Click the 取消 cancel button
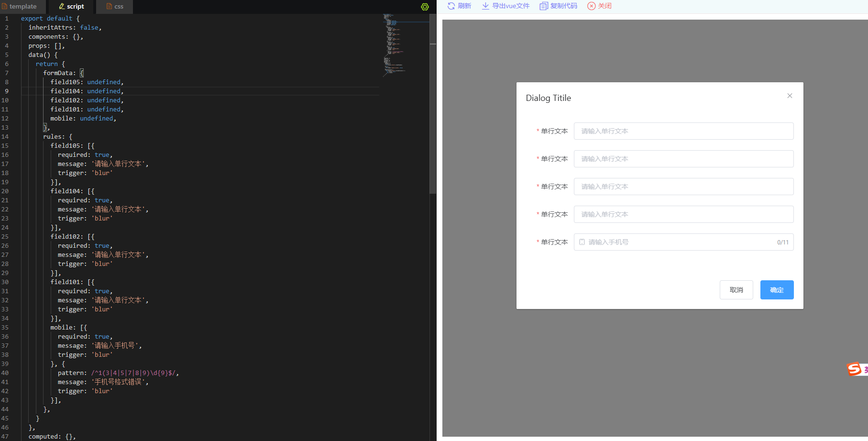 tap(736, 289)
